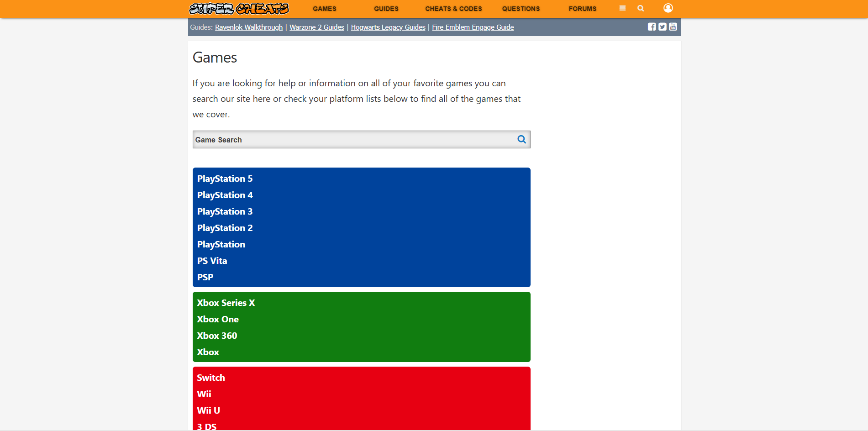
Task: Open the user account profile icon
Action: coord(668,8)
